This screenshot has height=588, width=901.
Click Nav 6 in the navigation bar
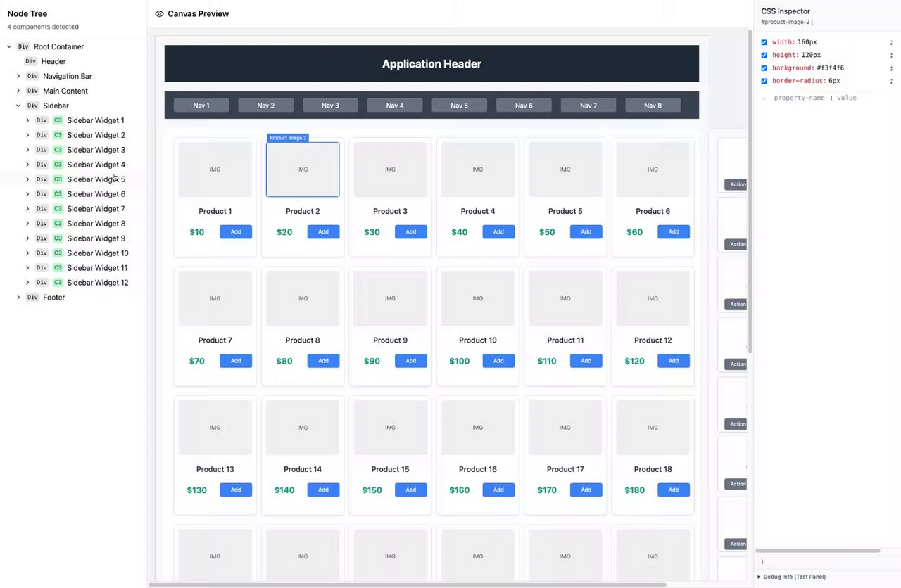click(x=524, y=106)
